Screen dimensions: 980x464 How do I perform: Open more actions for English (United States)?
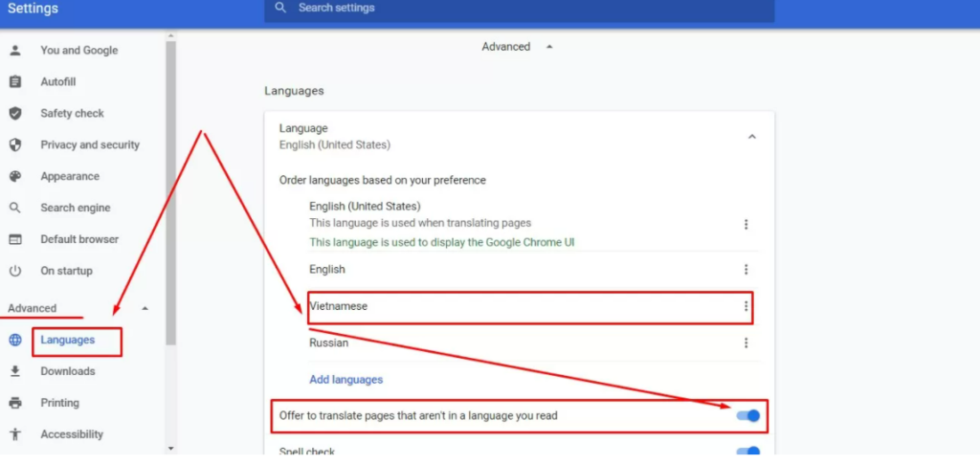click(x=746, y=224)
